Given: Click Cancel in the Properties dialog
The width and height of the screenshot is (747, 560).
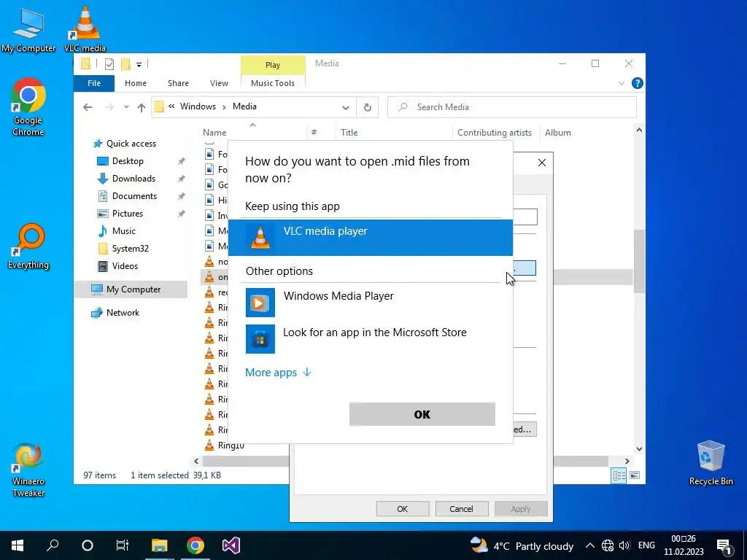Looking at the screenshot, I should pos(461,508).
